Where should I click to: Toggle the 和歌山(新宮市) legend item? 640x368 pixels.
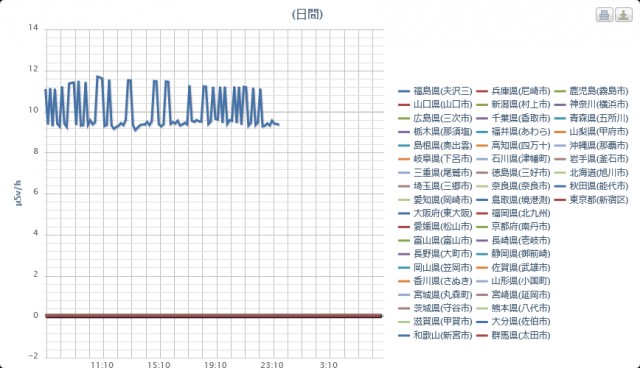(435, 335)
